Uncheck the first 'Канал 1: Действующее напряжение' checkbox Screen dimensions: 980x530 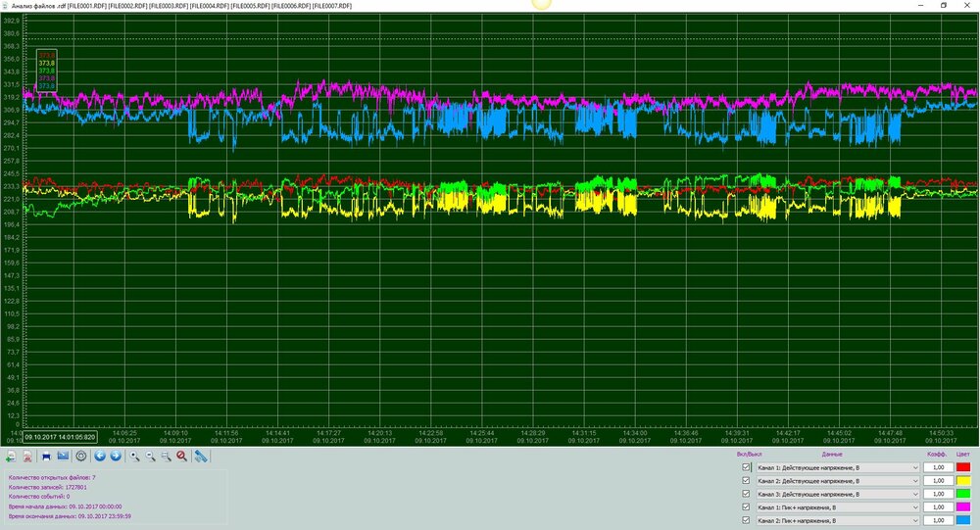tap(747, 468)
